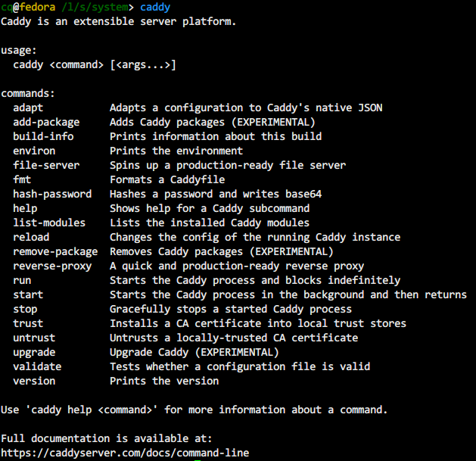
Task: Click the 'caddy' command typed at the prompt
Action: (155, 8)
